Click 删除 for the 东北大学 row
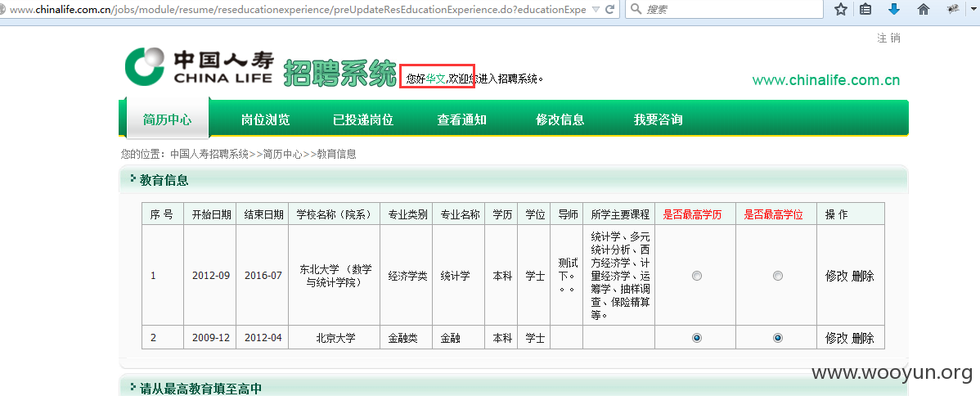The width and height of the screenshot is (980, 396). [863, 276]
